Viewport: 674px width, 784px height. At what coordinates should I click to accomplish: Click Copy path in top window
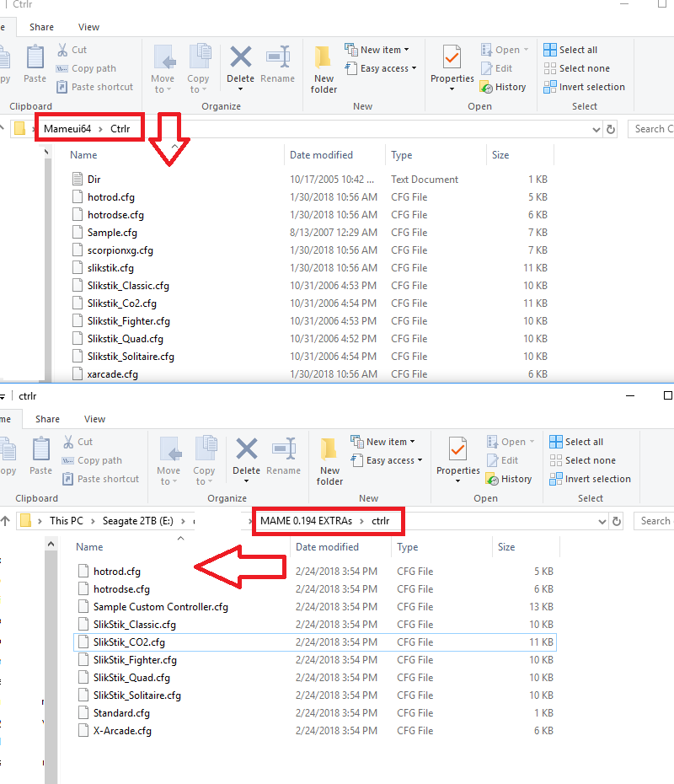[x=86, y=68]
